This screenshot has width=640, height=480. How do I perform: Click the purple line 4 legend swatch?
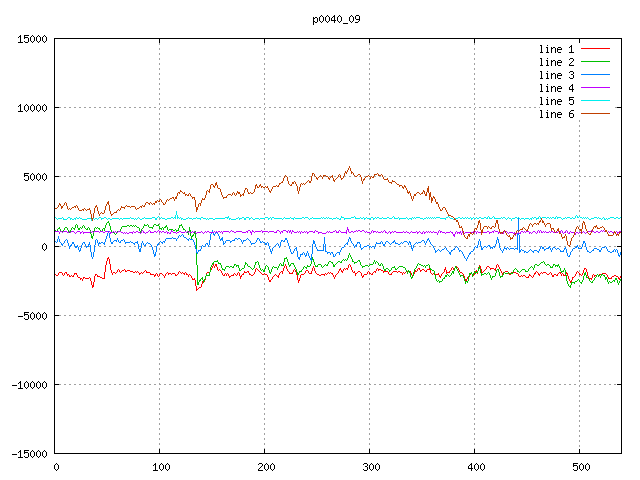pos(596,88)
